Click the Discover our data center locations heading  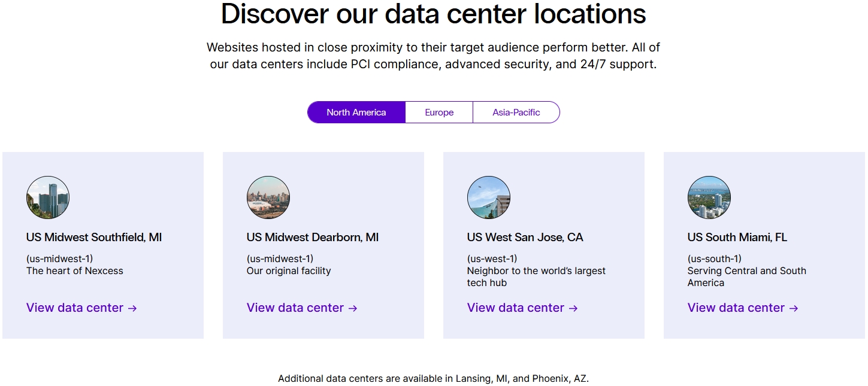click(x=434, y=13)
